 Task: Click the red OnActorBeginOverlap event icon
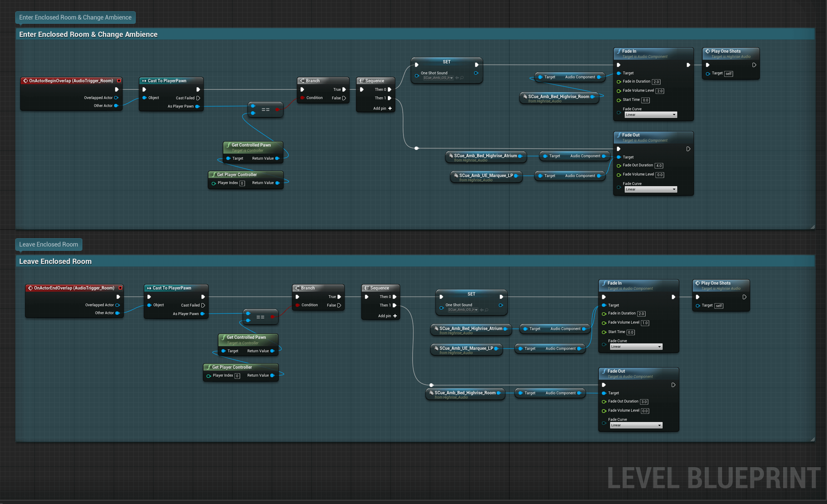click(x=26, y=80)
